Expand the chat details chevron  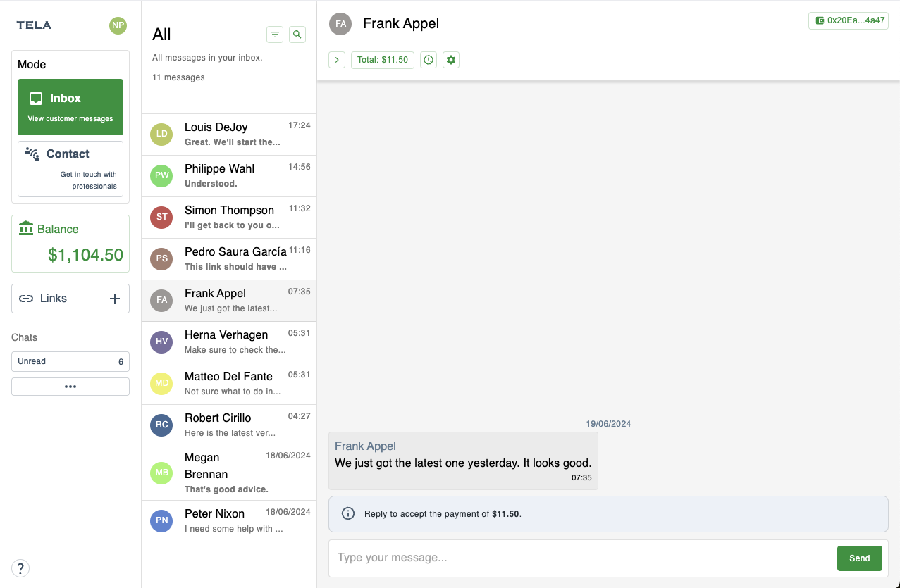pyautogui.click(x=337, y=60)
